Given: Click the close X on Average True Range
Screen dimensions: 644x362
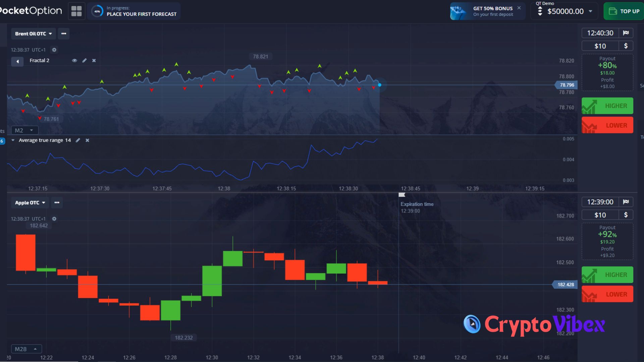Looking at the screenshot, I should 87,140.
